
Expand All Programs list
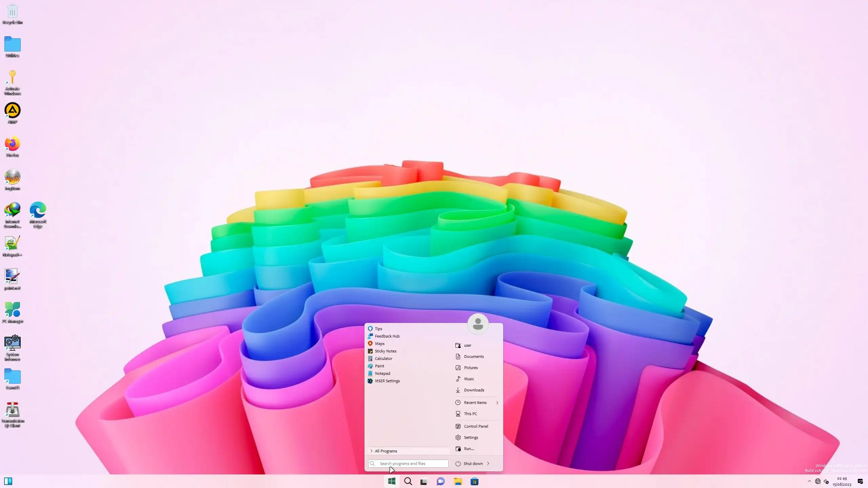pyautogui.click(x=386, y=451)
